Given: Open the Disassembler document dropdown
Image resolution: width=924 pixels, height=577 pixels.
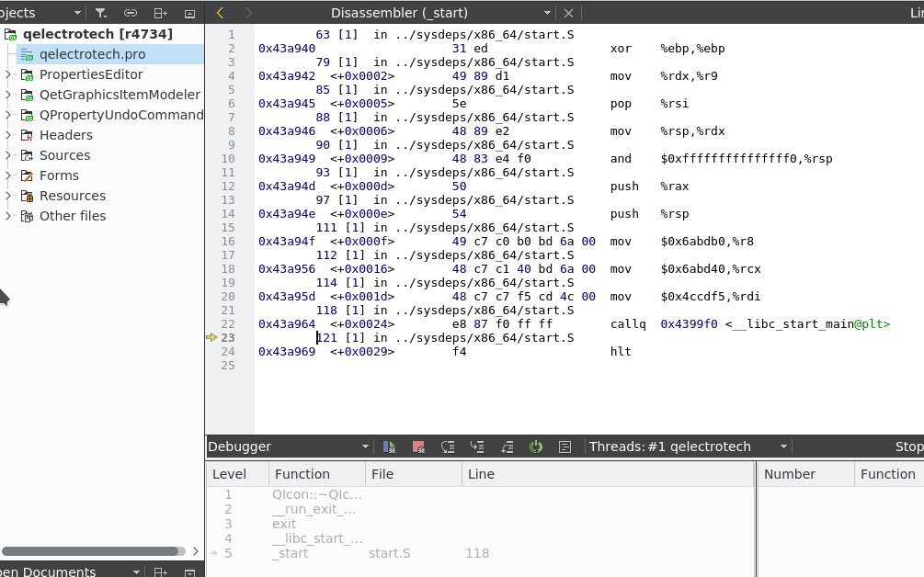Looking at the screenshot, I should (x=547, y=13).
